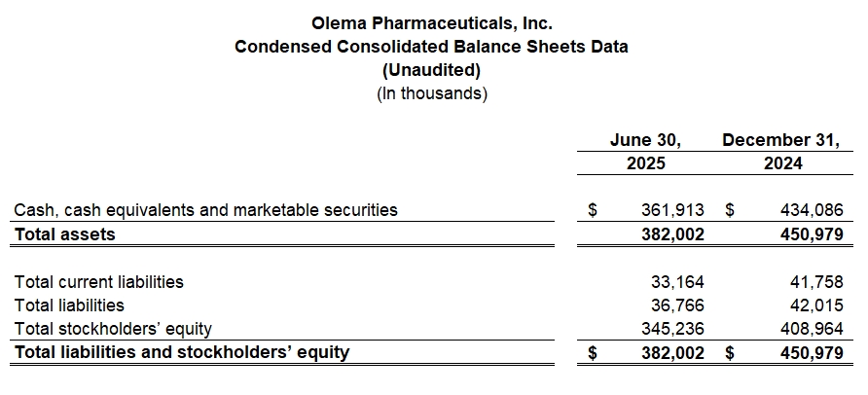Click the 36,766 total liabilities value

677,305
